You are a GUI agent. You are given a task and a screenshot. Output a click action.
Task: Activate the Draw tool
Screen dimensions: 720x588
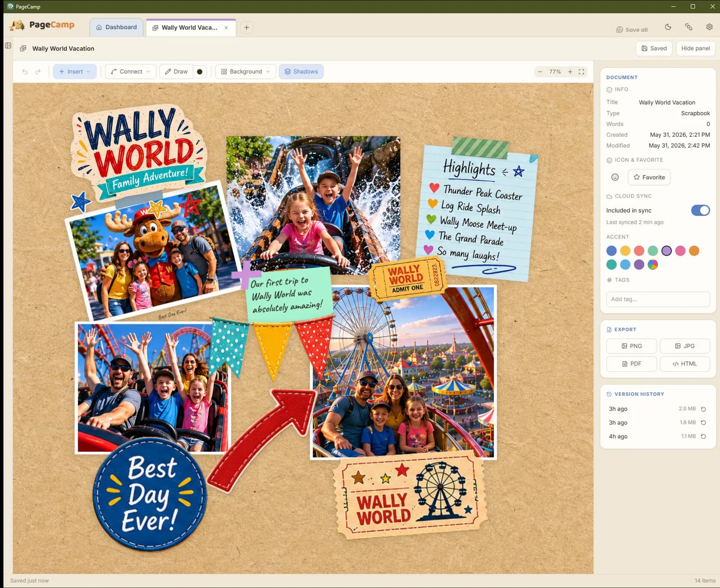(x=176, y=72)
